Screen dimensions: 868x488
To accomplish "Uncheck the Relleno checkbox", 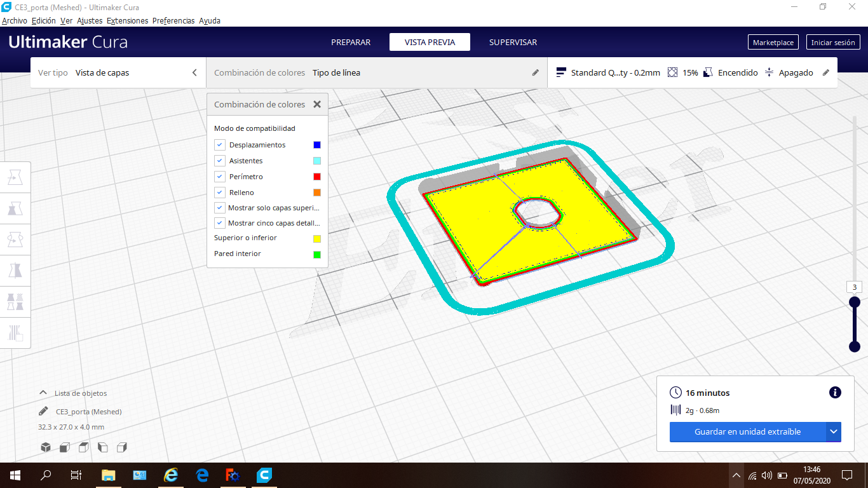I will (x=220, y=192).
